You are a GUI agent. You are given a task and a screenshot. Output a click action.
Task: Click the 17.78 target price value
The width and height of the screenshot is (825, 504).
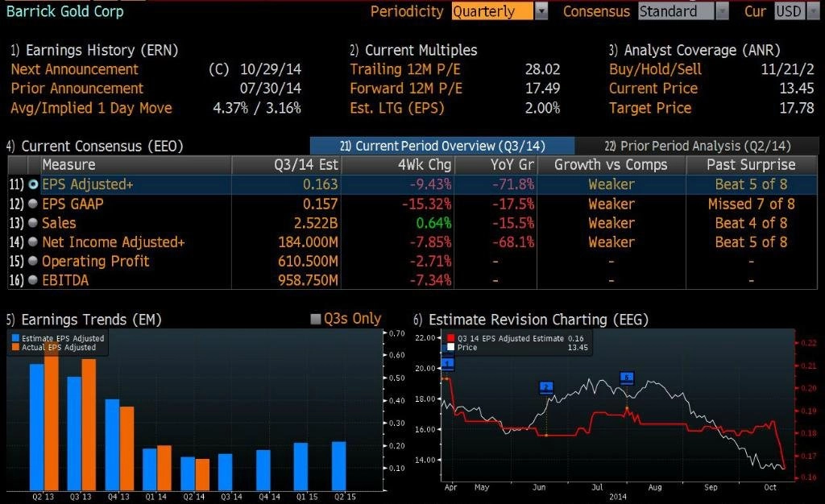[797, 108]
